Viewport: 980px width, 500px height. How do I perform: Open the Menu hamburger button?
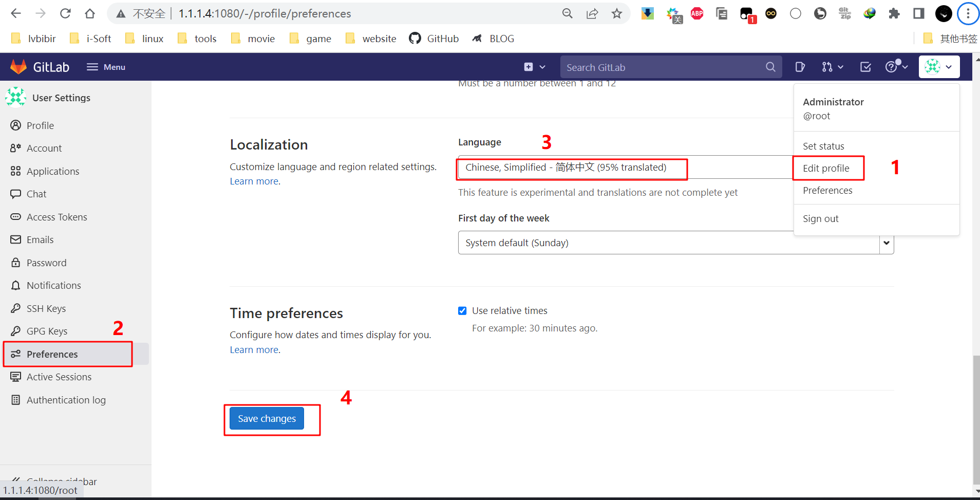pyautogui.click(x=106, y=67)
